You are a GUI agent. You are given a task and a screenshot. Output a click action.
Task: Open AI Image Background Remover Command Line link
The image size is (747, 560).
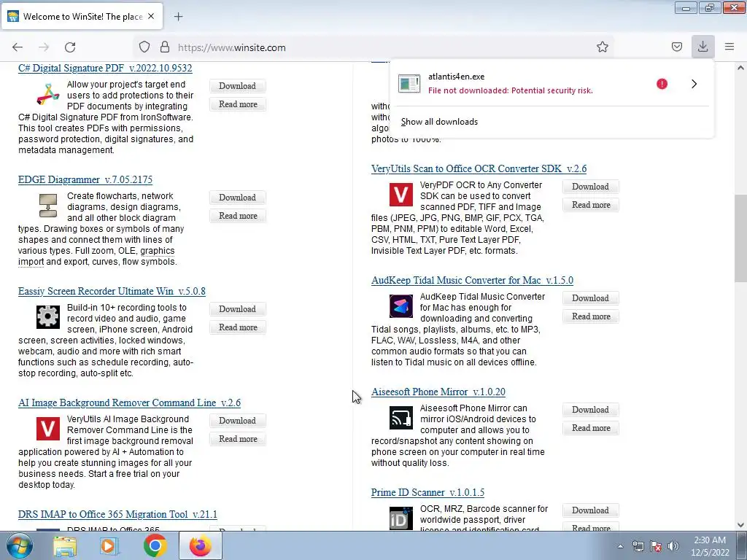tap(130, 402)
